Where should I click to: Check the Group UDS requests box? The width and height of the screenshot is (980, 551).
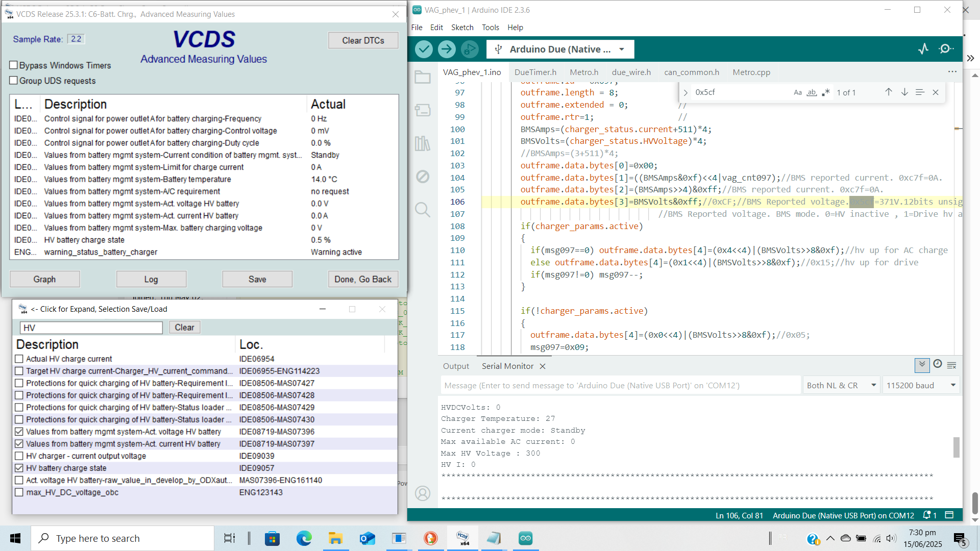coord(14,81)
